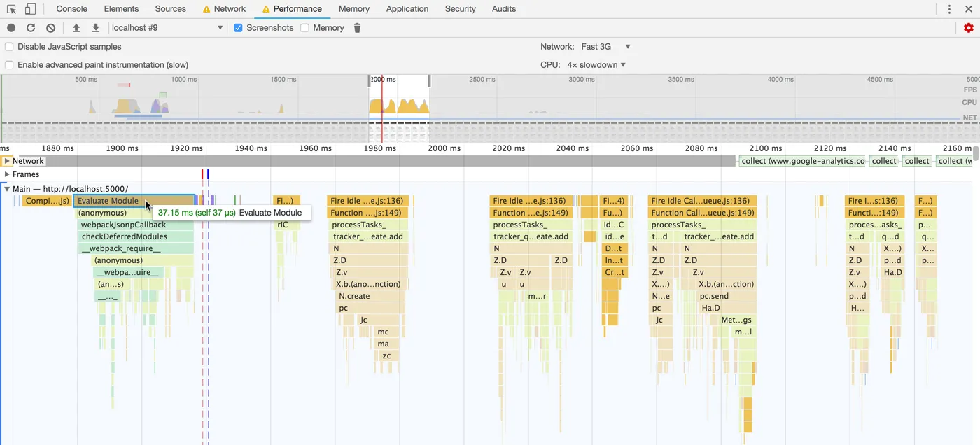Open the Application tab
Viewport: 980px width, 445px height.
407,9
